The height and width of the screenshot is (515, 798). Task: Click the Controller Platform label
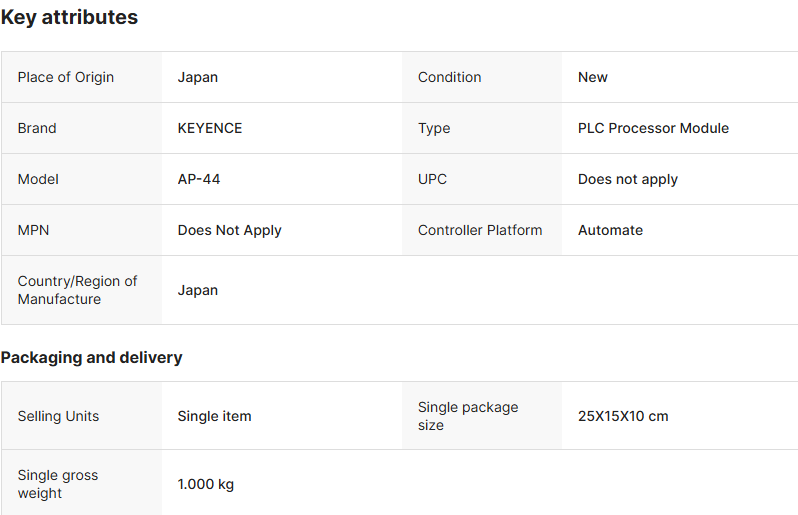480,230
